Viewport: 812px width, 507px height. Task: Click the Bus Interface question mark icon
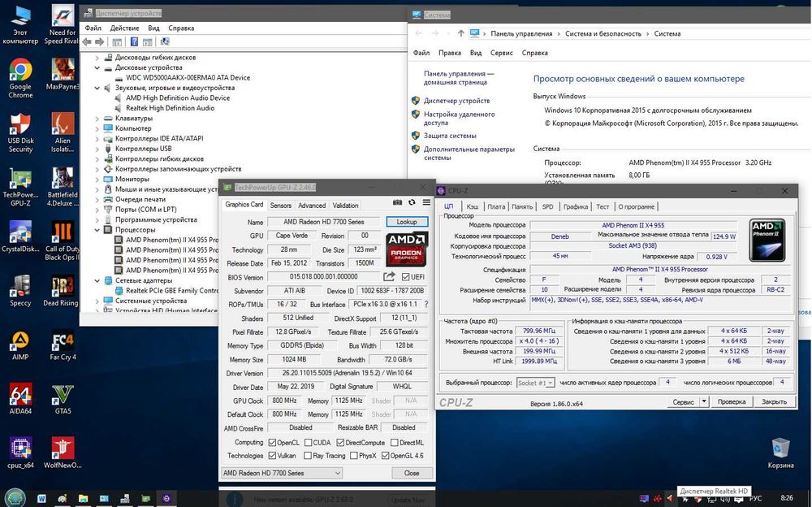[x=426, y=305]
